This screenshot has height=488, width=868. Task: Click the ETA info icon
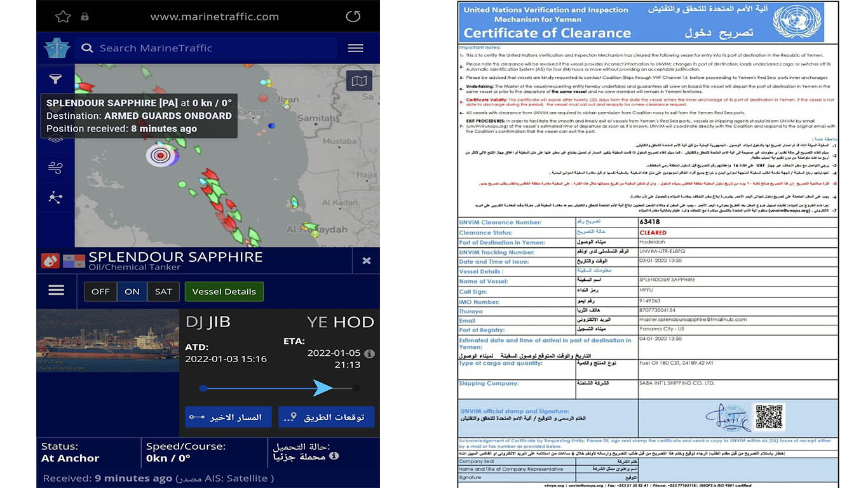(x=369, y=353)
